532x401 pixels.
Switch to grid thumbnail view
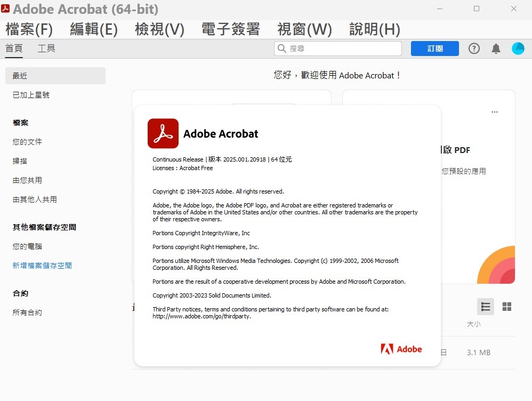(507, 307)
